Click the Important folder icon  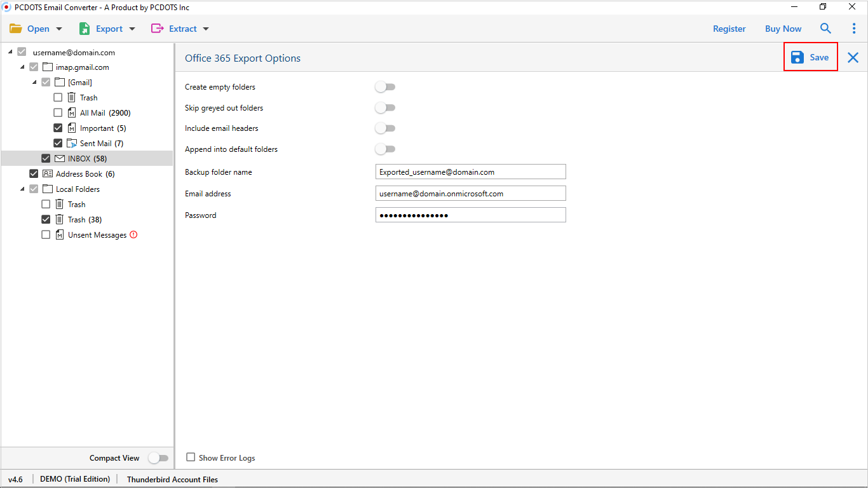71,128
